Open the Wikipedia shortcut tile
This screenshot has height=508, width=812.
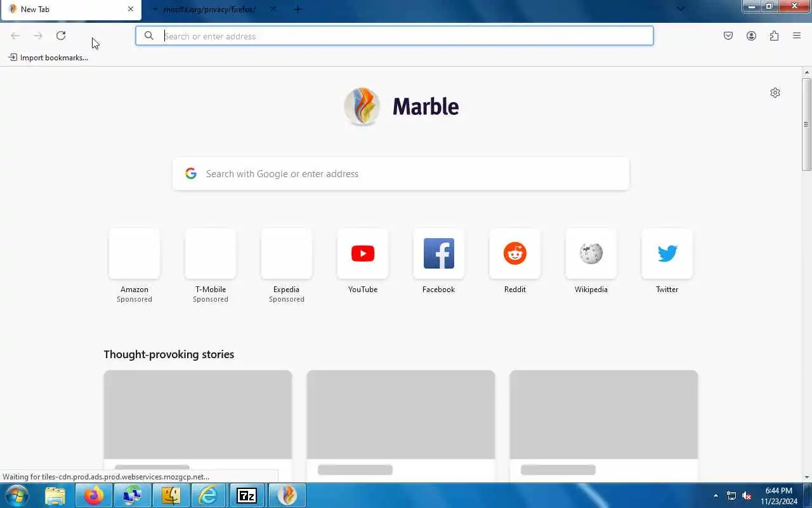click(x=591, y=253)
